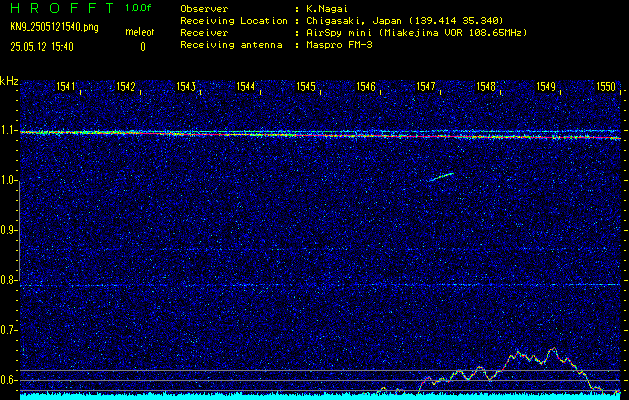Click the 1544 time axis label
629x400 pixels.
click(246, 86)
